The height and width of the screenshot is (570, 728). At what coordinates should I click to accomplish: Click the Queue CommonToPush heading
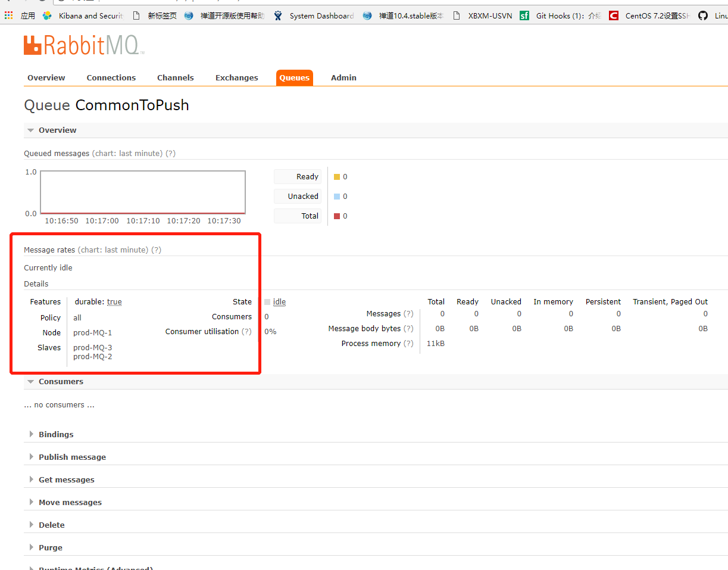pos(107,105)
